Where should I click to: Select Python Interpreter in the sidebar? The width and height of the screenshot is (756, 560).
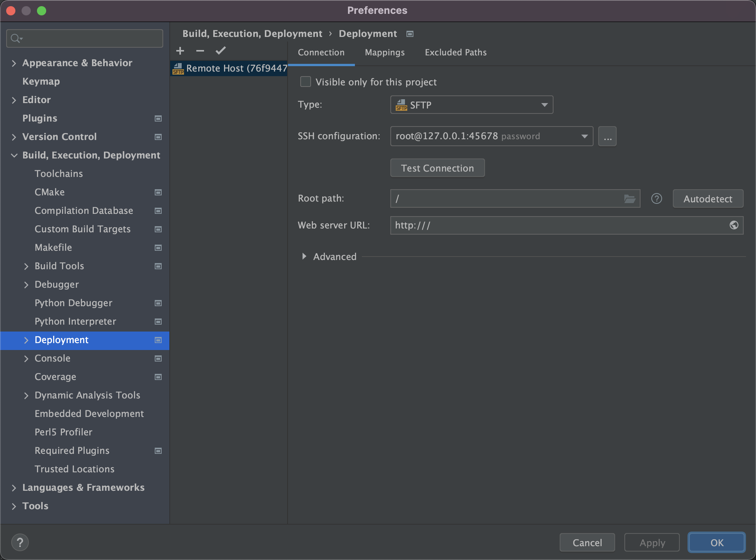pyautogui.click(x=75, y=322)
